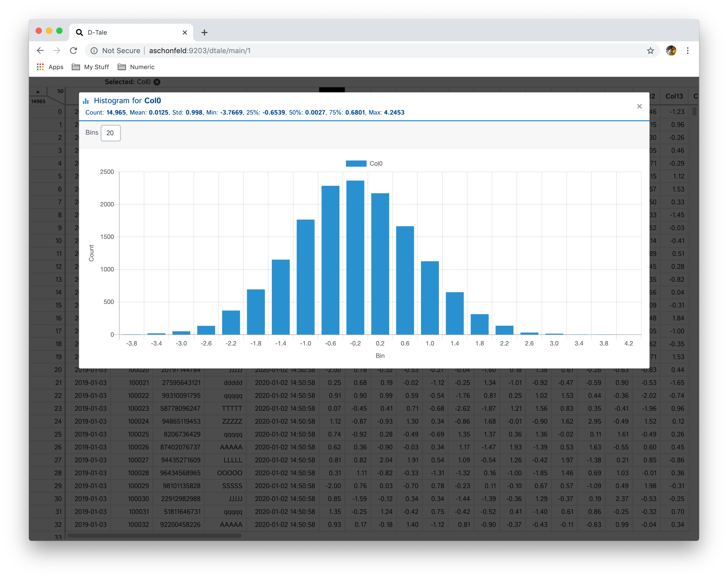The width and height of the screenshot is (728, 579).
Task: Click the browser forward arrow
Action: click(x=57, y=51)
